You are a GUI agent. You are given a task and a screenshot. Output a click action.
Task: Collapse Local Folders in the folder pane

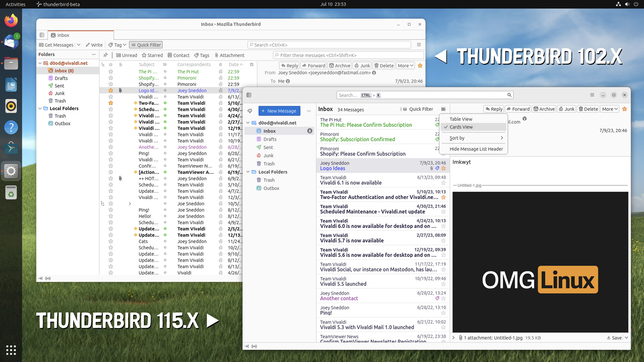(248, 172)
